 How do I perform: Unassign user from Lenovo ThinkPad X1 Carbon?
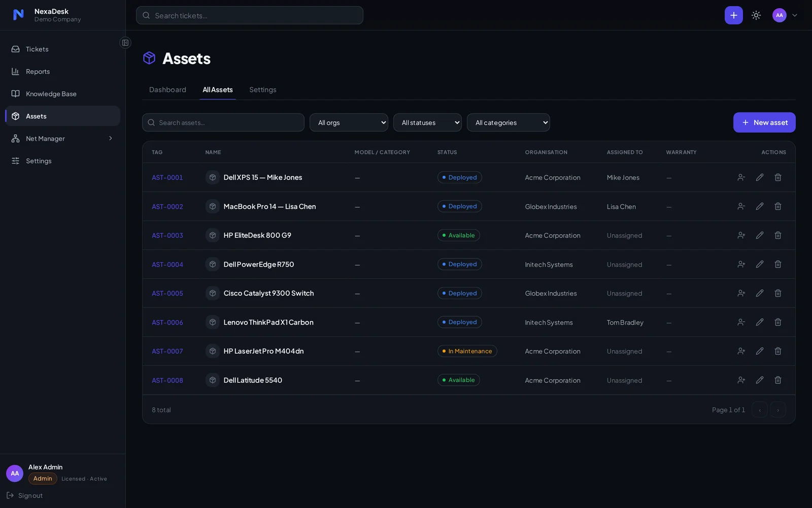click(741, 322)
